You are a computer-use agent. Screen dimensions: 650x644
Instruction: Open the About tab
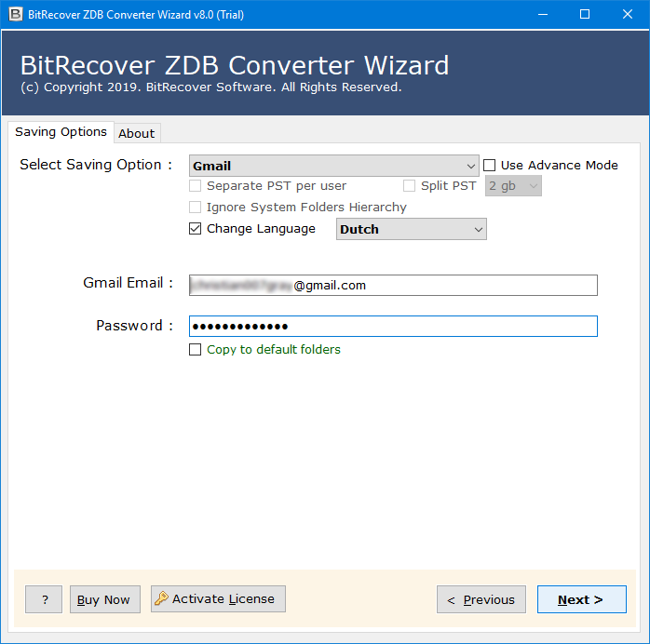tap(137, 133)
